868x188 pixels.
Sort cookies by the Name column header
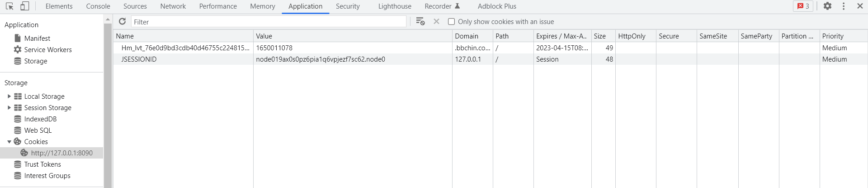pos(181,36)
